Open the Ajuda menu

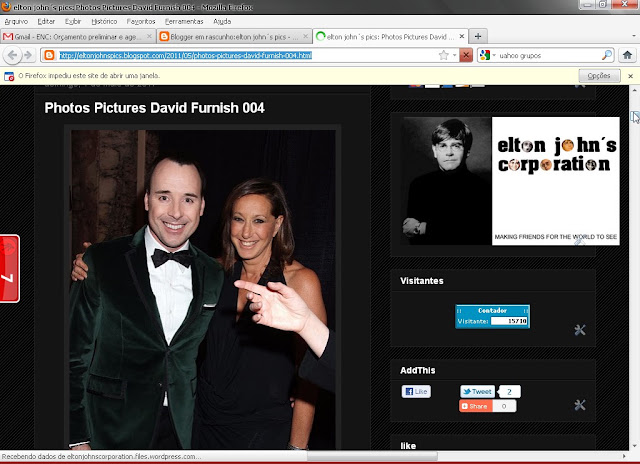pos(222,21)
